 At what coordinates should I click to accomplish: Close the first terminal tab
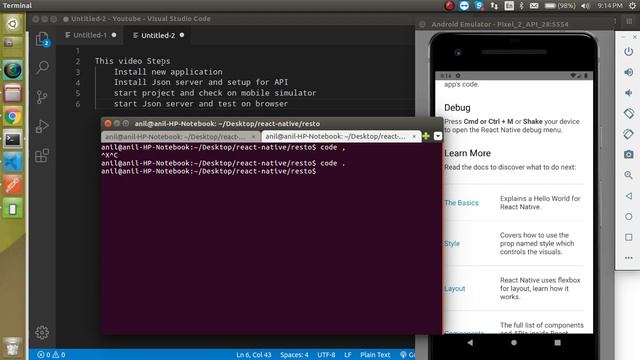253,136
